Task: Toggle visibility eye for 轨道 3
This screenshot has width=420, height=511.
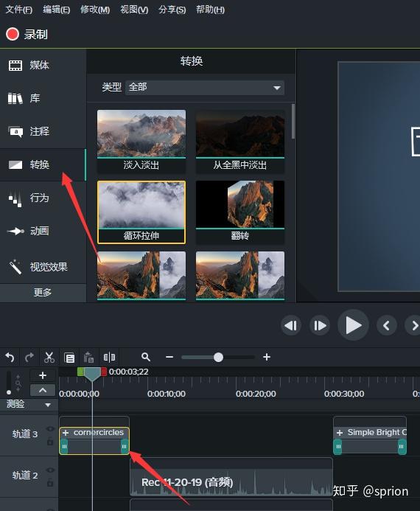Action: (x=50, y=429)
